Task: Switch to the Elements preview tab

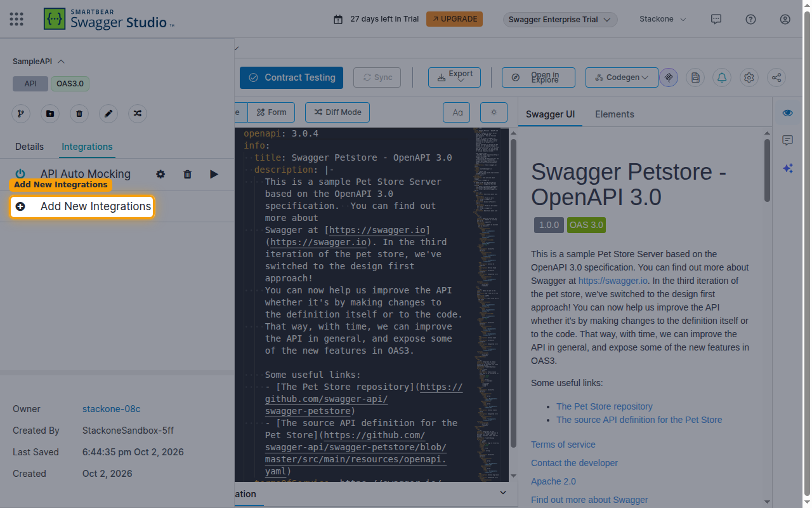Action: point(615,114)
